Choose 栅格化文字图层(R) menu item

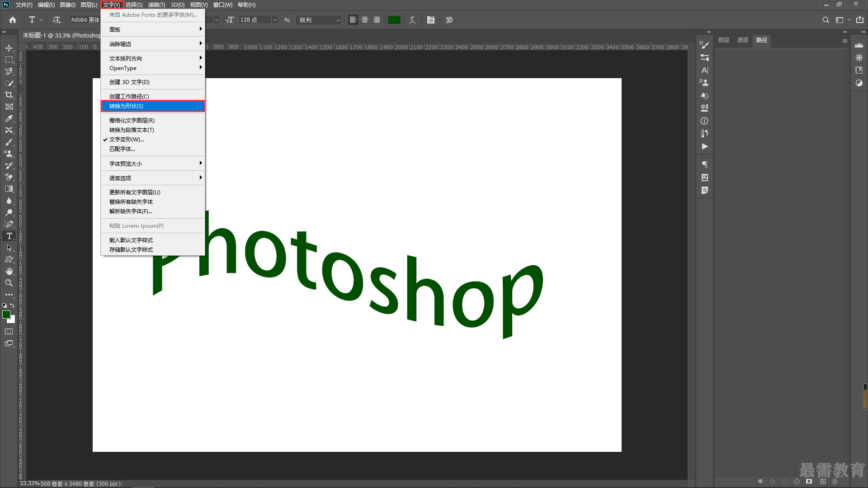[153, 121]
